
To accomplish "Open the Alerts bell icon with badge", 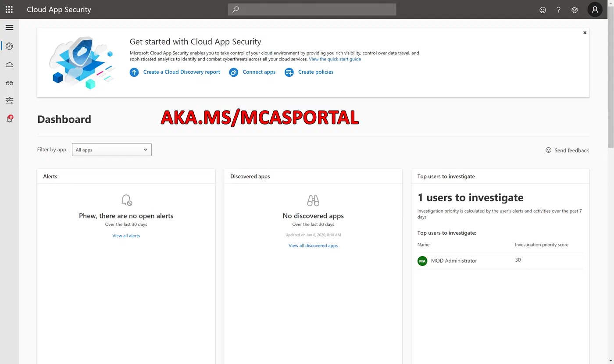I will (9, 119).
